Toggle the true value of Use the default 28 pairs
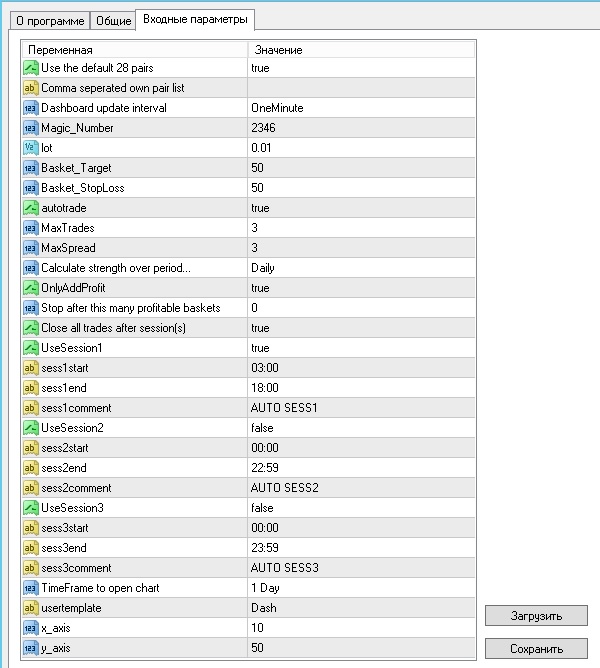Viewport: 600px width, 668px height. (x=361, y=68)
